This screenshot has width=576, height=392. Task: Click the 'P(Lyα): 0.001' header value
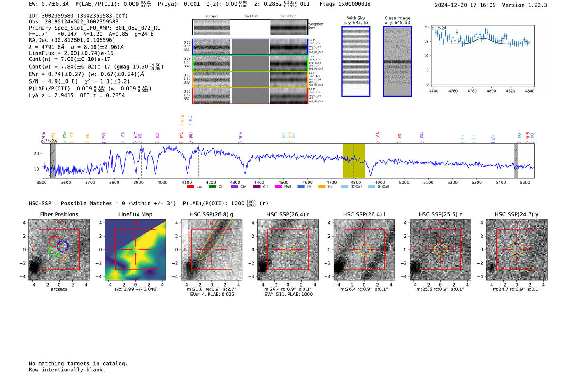tap(179, 4)
